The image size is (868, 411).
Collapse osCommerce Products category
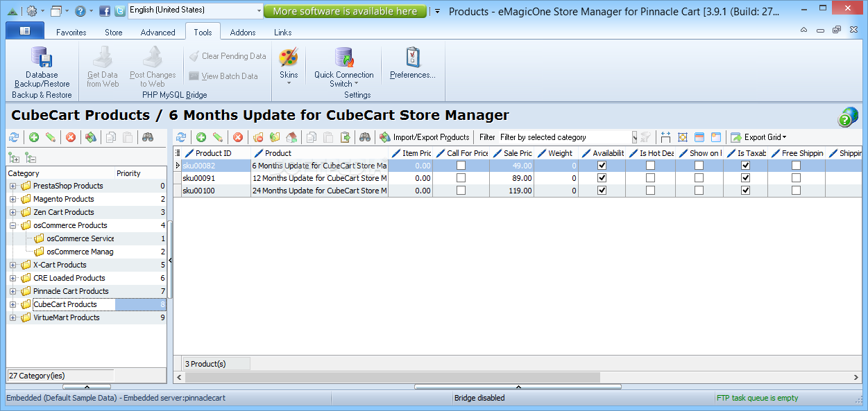click(x=13, y=225)
